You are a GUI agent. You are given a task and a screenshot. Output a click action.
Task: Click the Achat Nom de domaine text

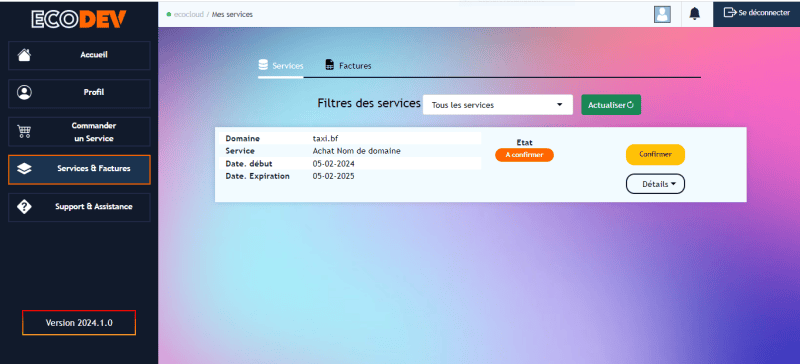tap(357, 151)
